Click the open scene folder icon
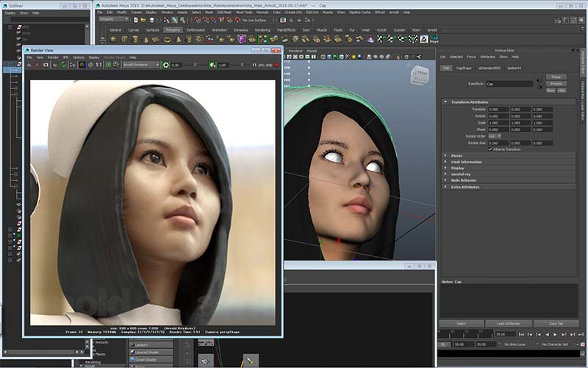Viewport: 588px width, 368px height. (143, 20)
